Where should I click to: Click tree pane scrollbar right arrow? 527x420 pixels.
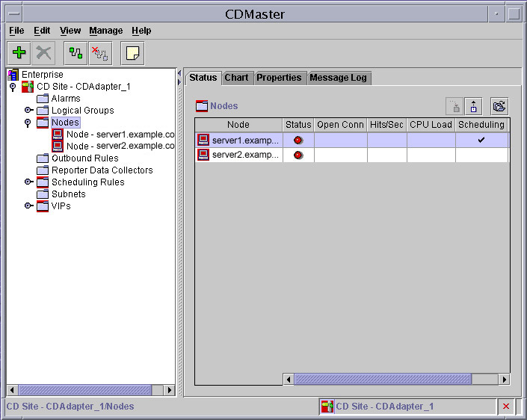[x=170, y=390]
